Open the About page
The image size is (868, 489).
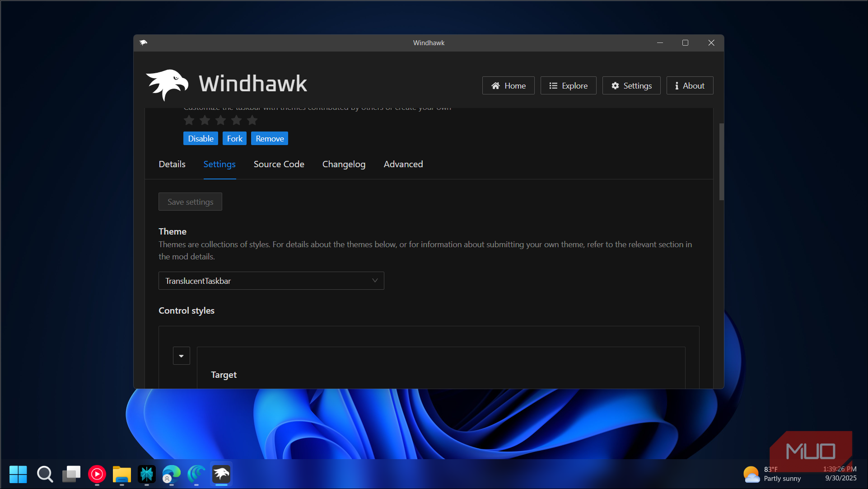point(690,85)
